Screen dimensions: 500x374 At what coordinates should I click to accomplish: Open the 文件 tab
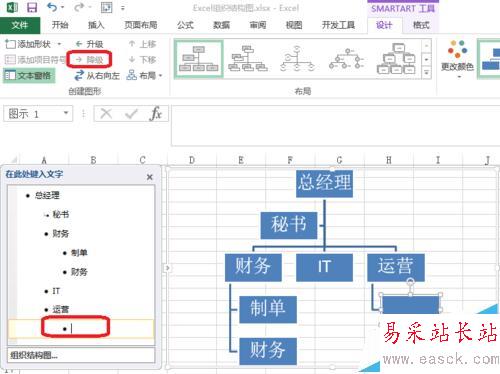tap(20, 25)
